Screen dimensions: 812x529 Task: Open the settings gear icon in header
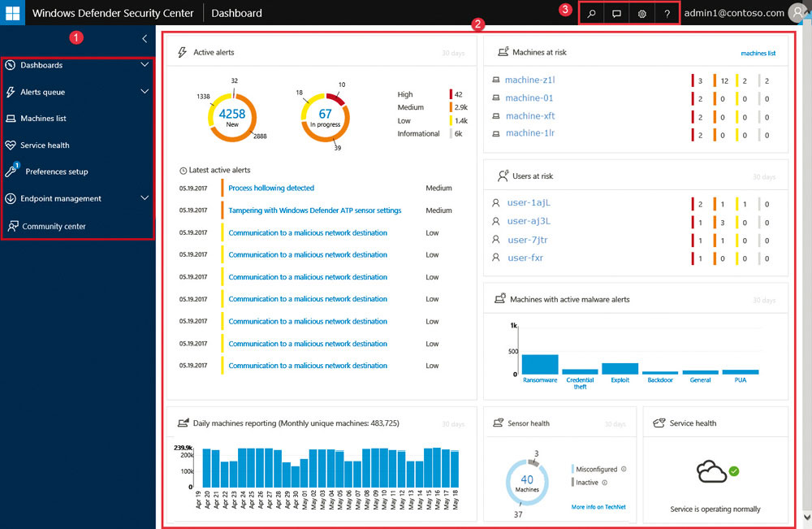click(x=641, y=14)
